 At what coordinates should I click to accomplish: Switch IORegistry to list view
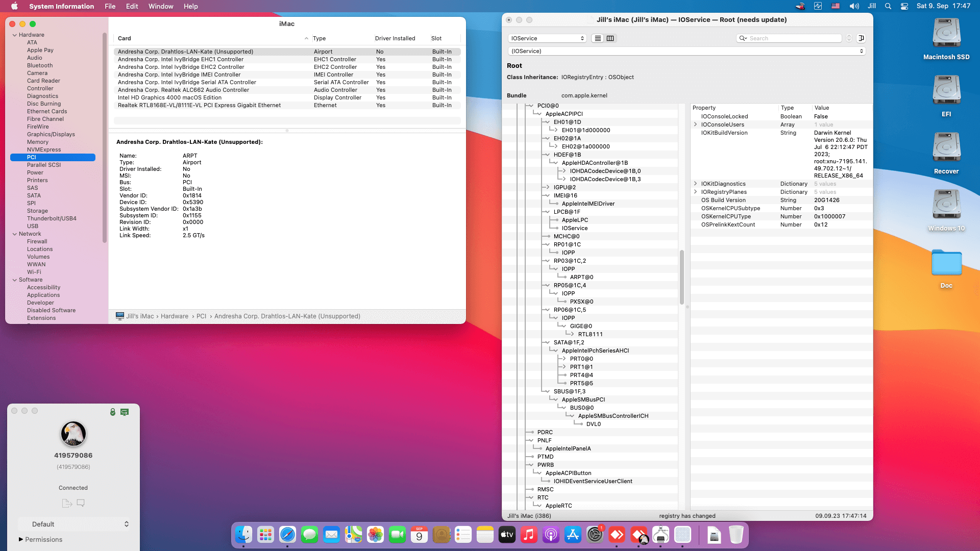coord(598,38)
